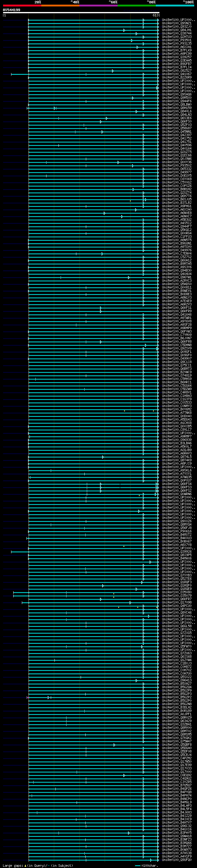Click label UniRef100_B3PAY5
This screenshot has height=868, width=197.
[177, 833]
